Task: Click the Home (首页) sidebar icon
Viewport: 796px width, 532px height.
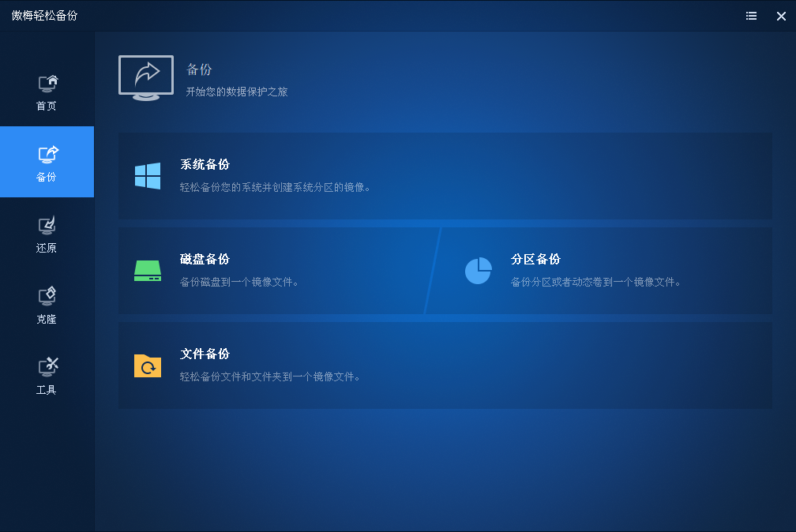Action: click(48, 83)
